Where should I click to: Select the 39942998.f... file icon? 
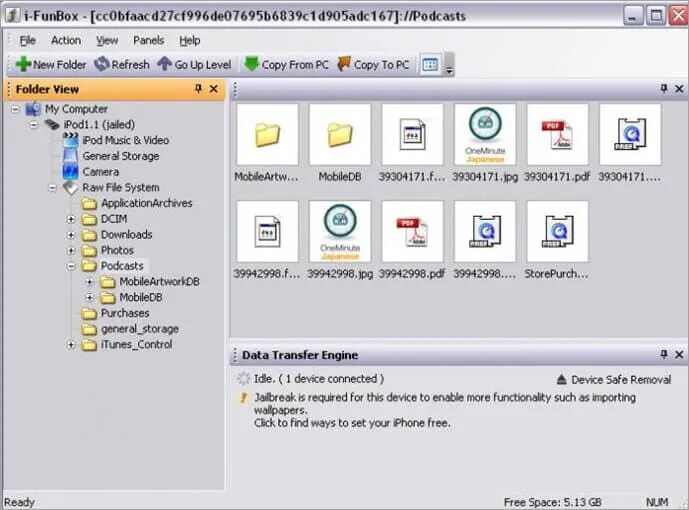pyautogui.click(x=267, y=231)
